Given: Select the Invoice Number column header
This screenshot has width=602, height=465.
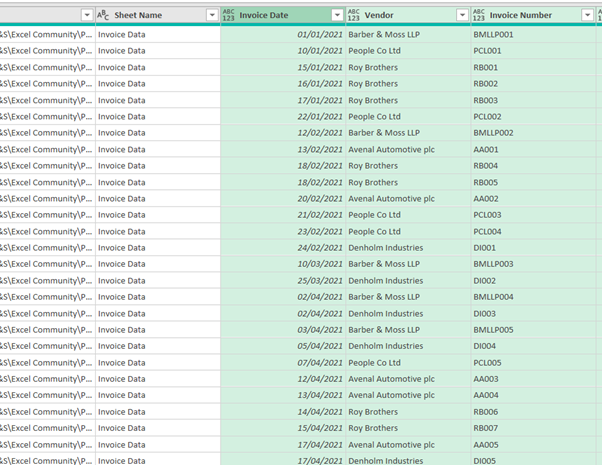Looking at the screenshot, I should [533, 15].
